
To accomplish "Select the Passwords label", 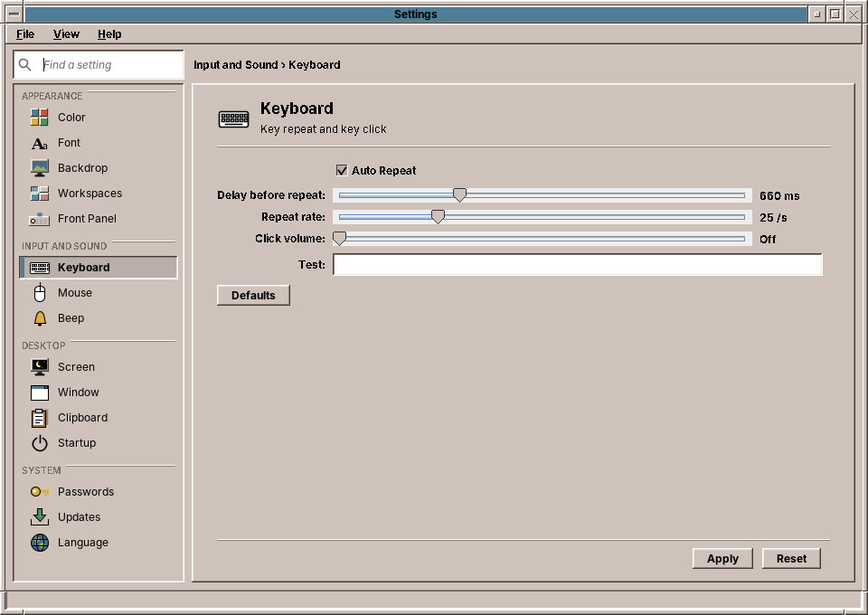I will pyautogui.click(x=86, y=492).
